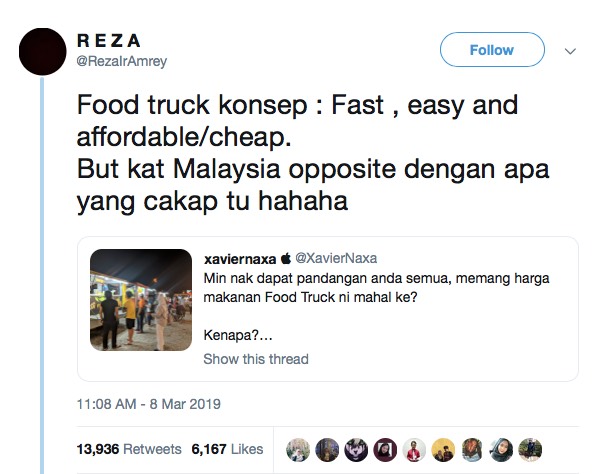Open REZA's dark round profile picture
This screenshot has height=474, width=595.
coord(42,51)
